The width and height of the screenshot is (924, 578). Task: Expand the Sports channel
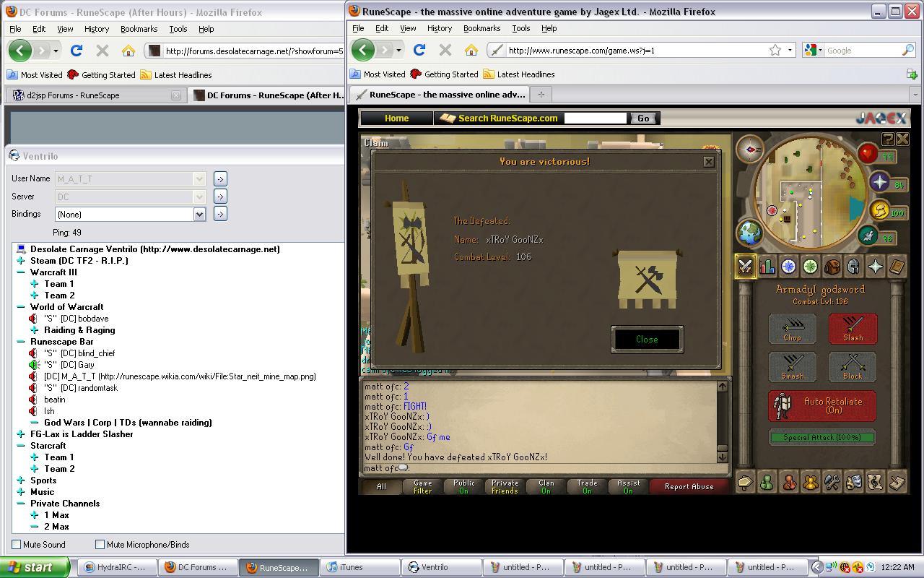tap(21, 480)
